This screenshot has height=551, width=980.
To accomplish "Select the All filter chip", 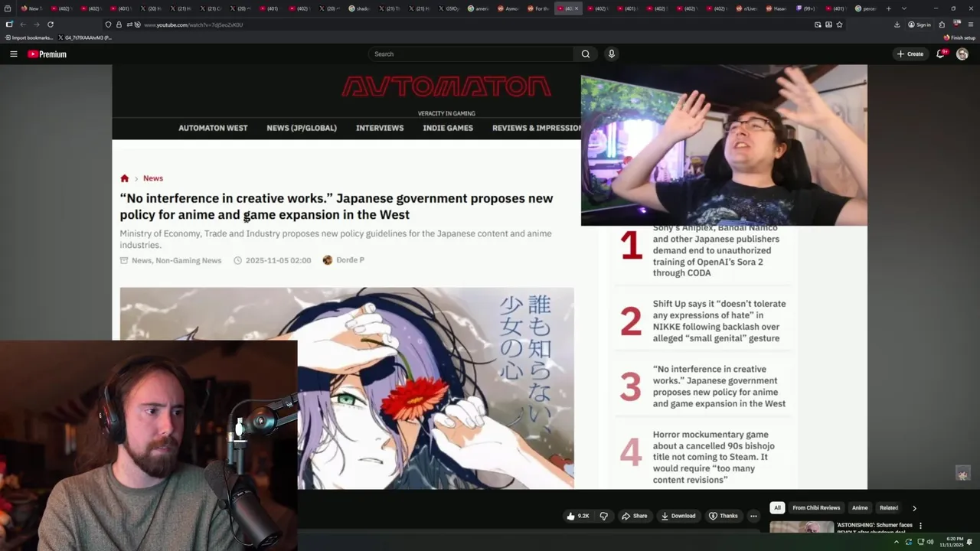I will (777, 507).
